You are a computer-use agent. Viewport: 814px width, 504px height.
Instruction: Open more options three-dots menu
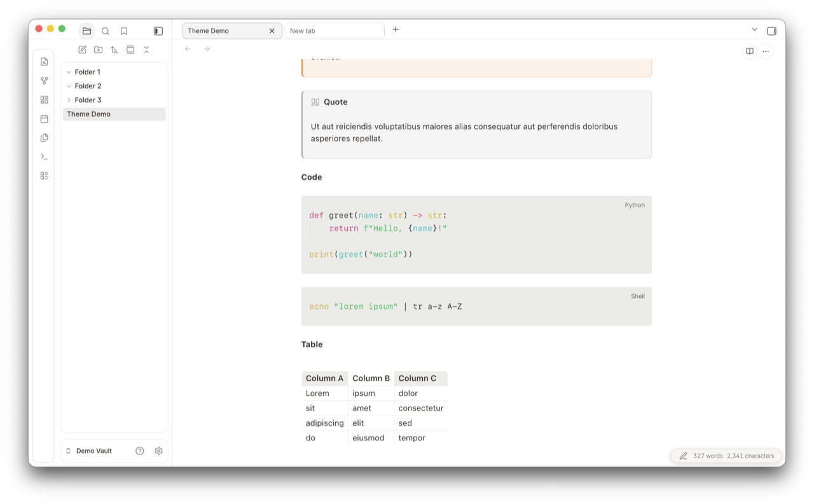click(x=766, y=51)
